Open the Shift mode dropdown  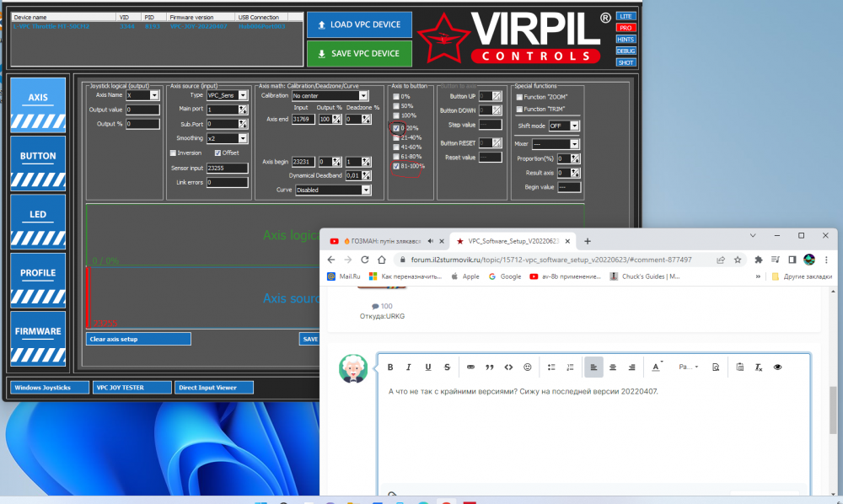tap(574, 126)
